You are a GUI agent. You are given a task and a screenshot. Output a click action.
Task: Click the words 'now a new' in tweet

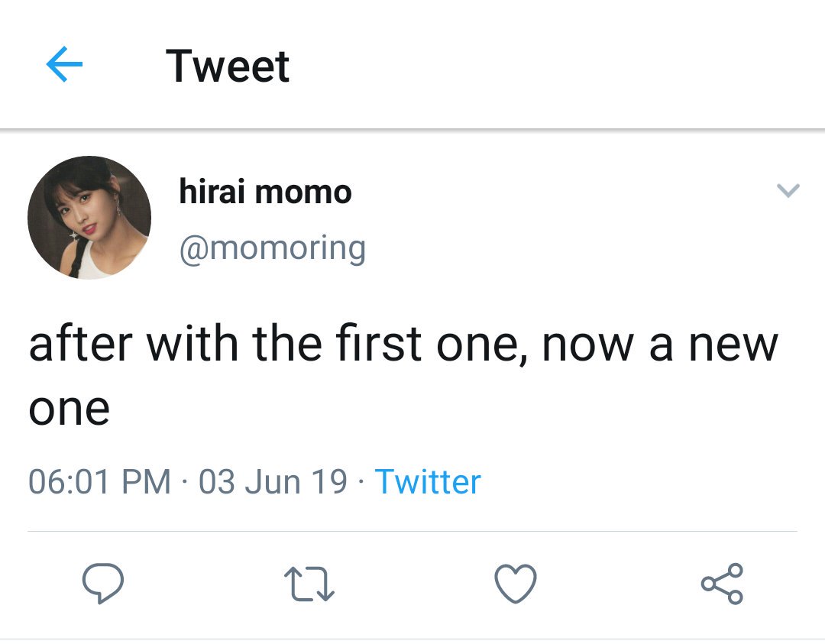click(x=660, y=345)
